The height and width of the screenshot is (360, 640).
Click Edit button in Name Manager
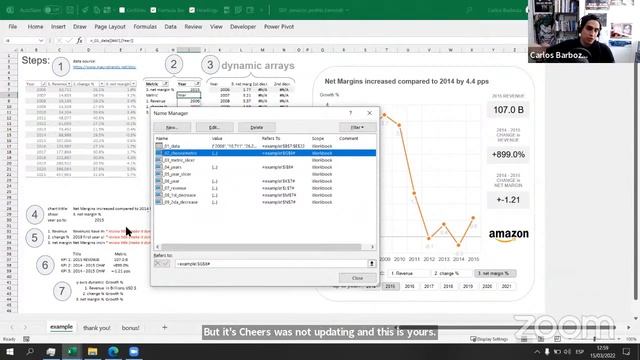(214, 127)
